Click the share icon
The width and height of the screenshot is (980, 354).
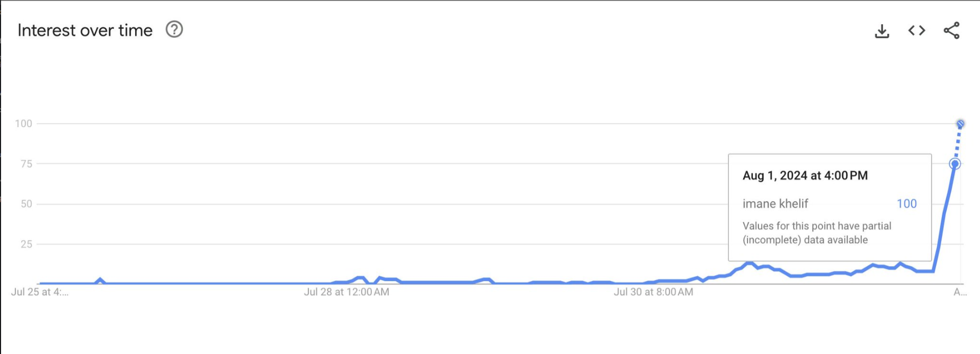[951, 31]
